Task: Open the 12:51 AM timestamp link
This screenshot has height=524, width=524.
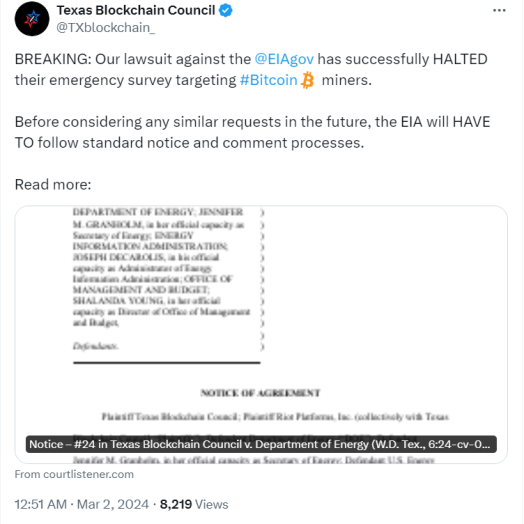Action: 41,504
